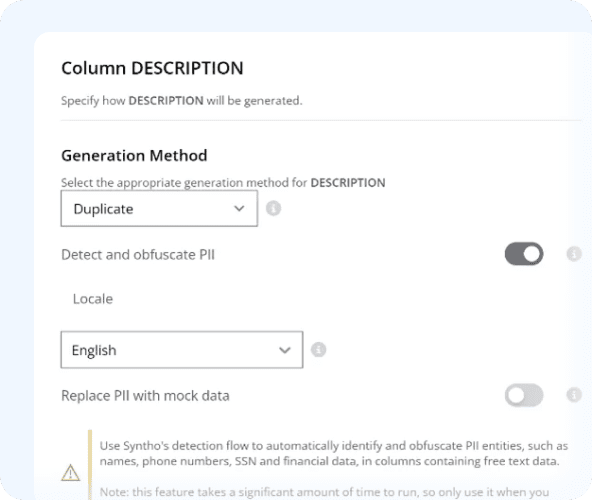The width and height of the screenshot is (592, 500).
Task: Click the Locale label
Action: click(x=93, y=299)
